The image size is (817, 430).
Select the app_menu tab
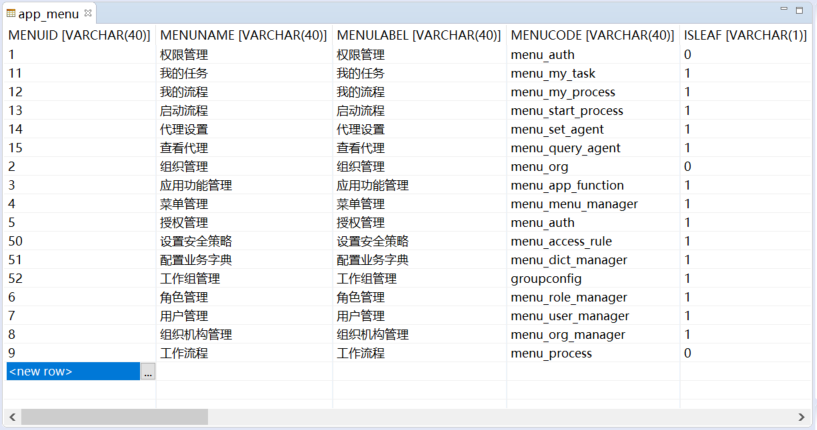(48, 14)
